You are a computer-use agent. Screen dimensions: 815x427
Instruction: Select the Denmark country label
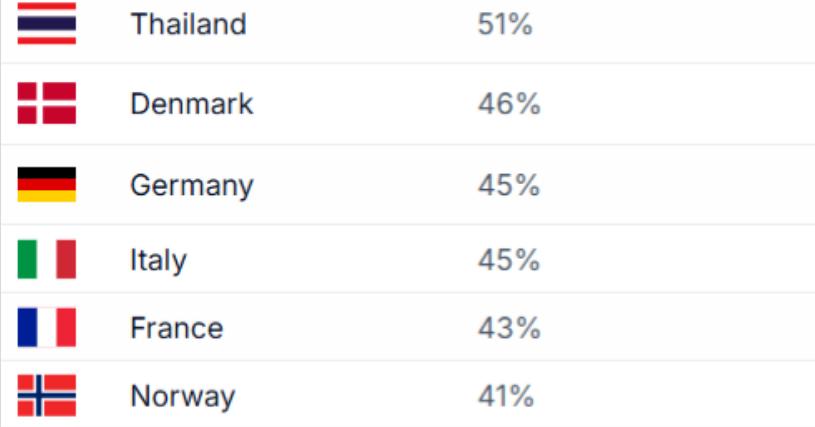(191, 104)
